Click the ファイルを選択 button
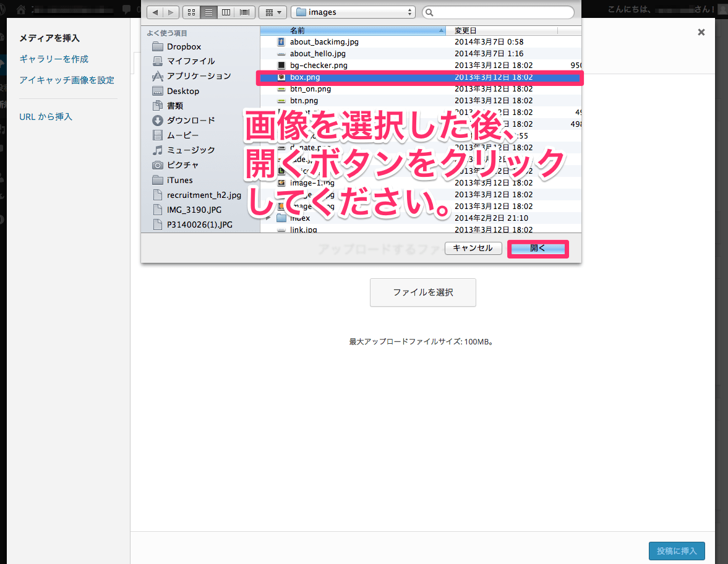This screenshot has height=564, width=728. (x=422, y=293)
